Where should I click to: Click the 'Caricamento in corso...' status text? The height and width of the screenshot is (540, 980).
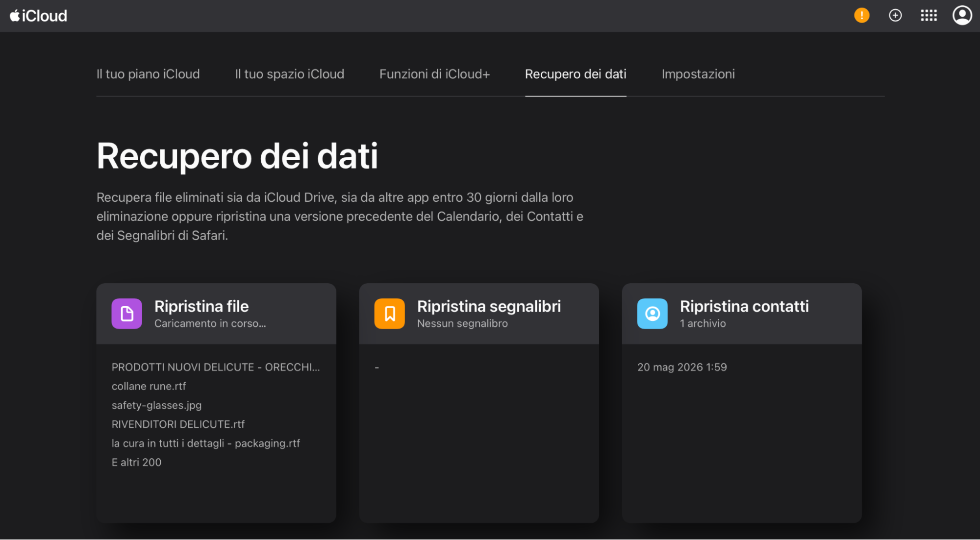[210, 323]
